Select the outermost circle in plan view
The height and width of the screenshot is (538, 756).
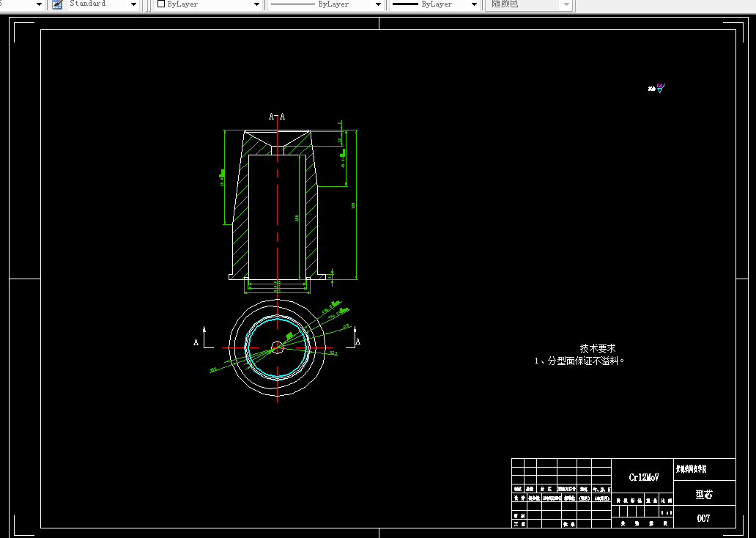(x=277, y=347)
